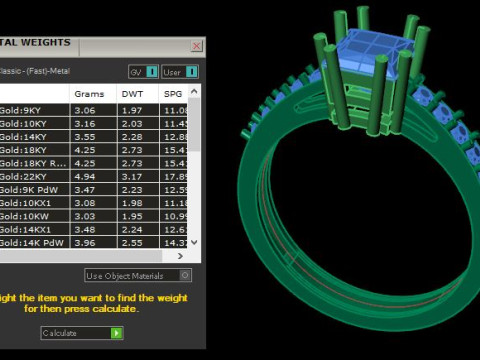The height and width of the screenshot is (360, 480).
Task: Click the 3.55 grams value
Action: point(85,137)
